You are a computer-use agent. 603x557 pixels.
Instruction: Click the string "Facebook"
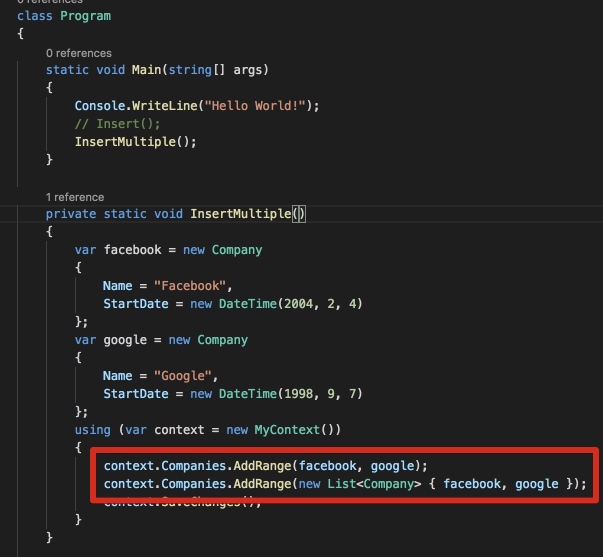click(x=190, y=286)
